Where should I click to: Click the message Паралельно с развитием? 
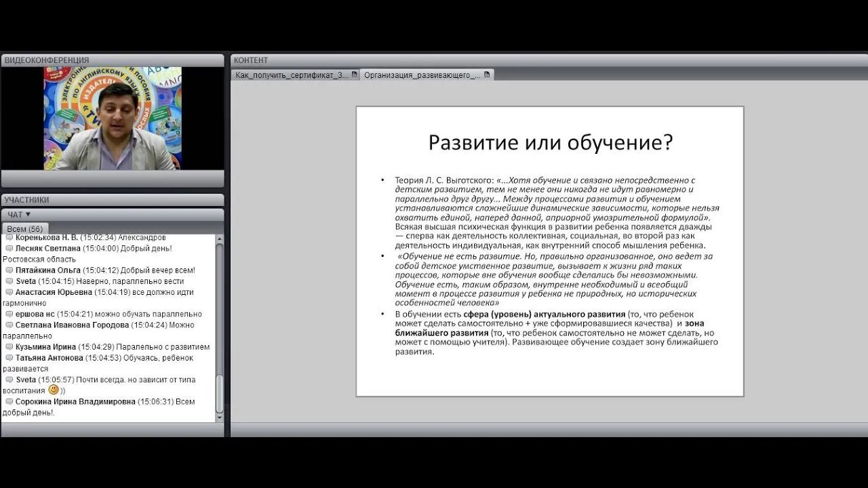coord(163,346)
